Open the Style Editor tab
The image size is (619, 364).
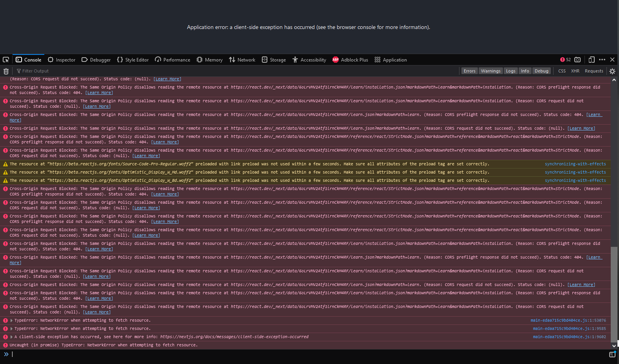click(133, 60)
